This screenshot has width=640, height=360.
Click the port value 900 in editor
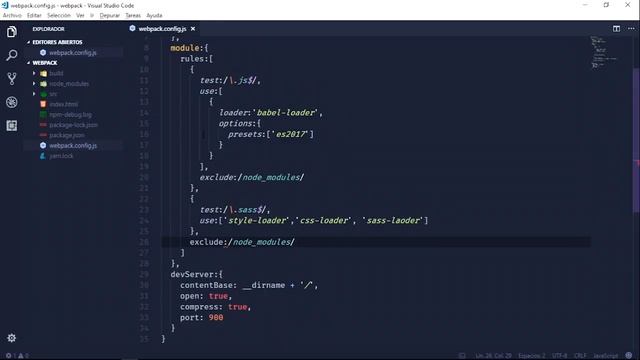tap(216, 318)
